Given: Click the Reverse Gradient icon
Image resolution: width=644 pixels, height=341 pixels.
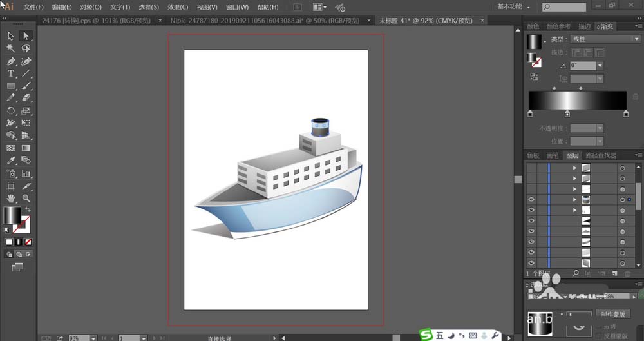Looking at the screenshot, I should point(534,77).
